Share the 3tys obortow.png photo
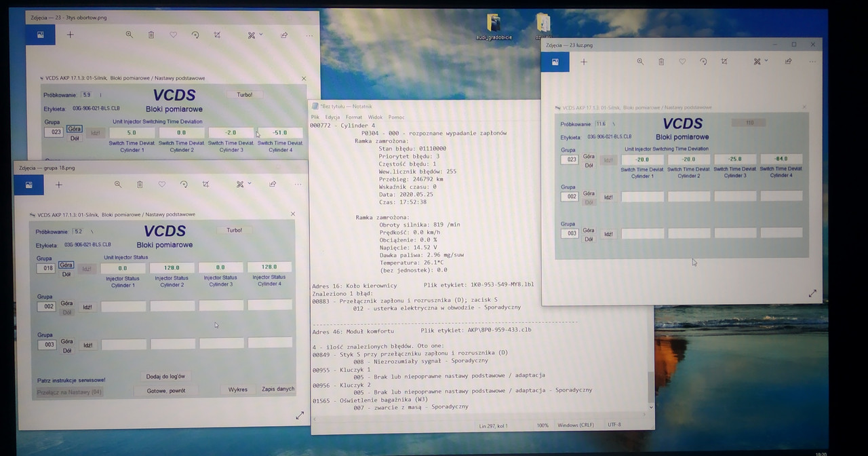This screenshot has width=868, height=456. point(284,35)
